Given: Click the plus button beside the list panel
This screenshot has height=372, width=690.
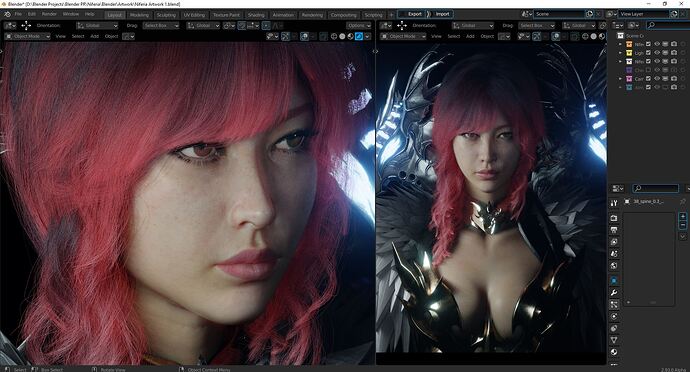Looking at the screenshot, I should coord(683,216).
